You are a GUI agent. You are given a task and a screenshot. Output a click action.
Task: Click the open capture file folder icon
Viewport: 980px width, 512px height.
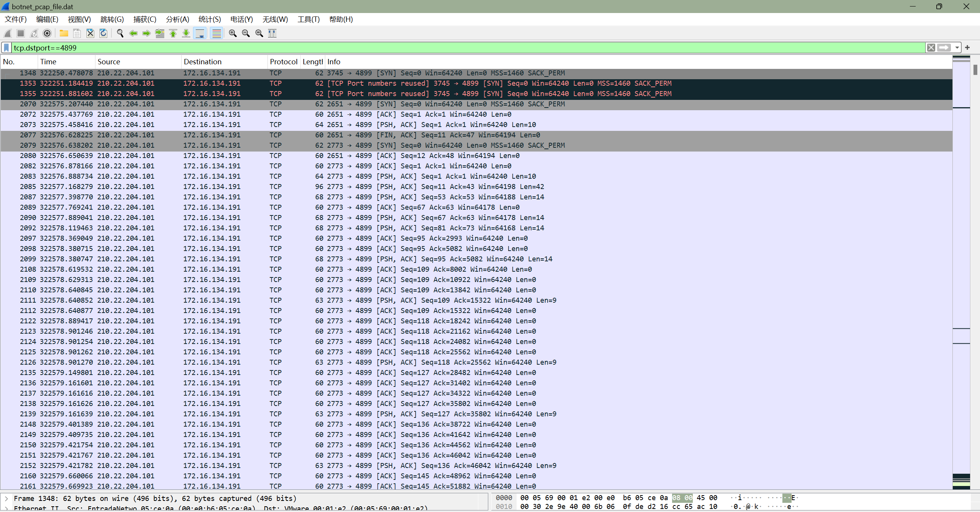coord(64,33)
